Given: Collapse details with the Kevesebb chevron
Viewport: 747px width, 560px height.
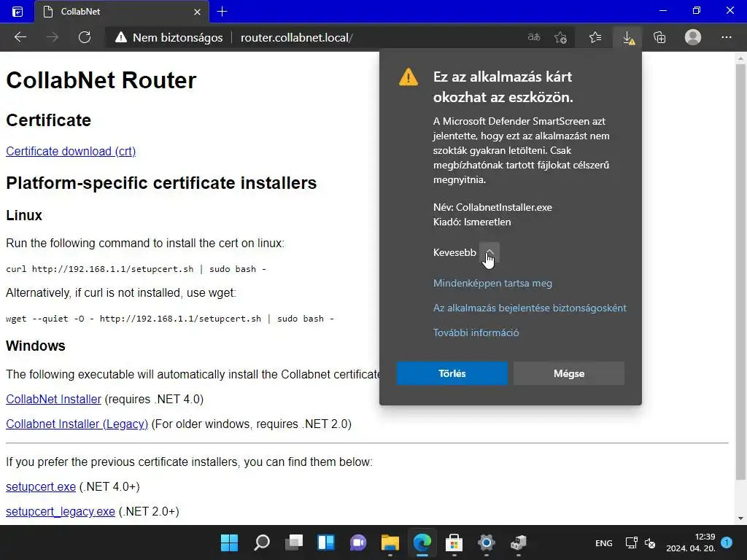Looking at the screenshot, I should (x=489, y=252).
